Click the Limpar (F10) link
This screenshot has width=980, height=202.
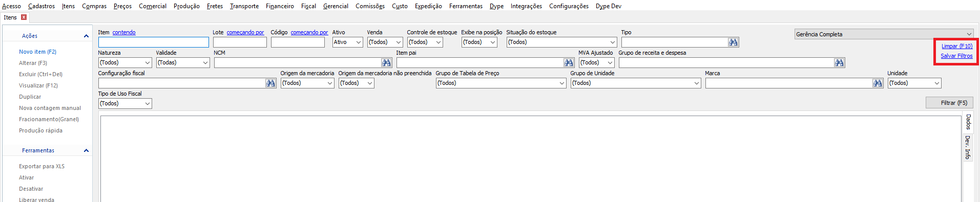957,46
